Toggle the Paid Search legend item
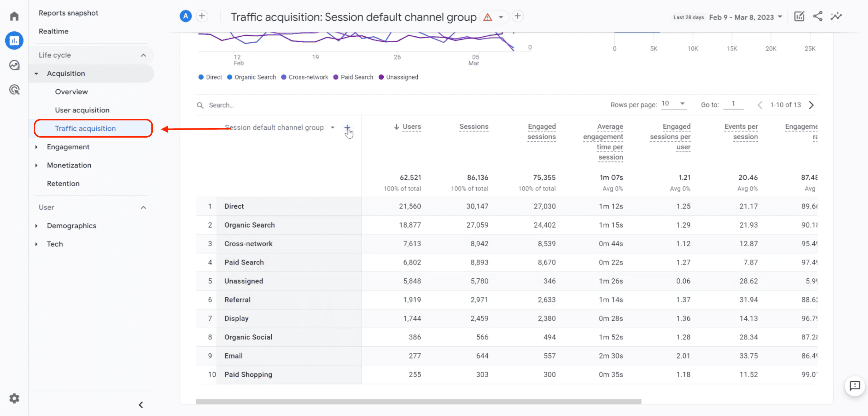Screen dimensions: 868x416 353,77
